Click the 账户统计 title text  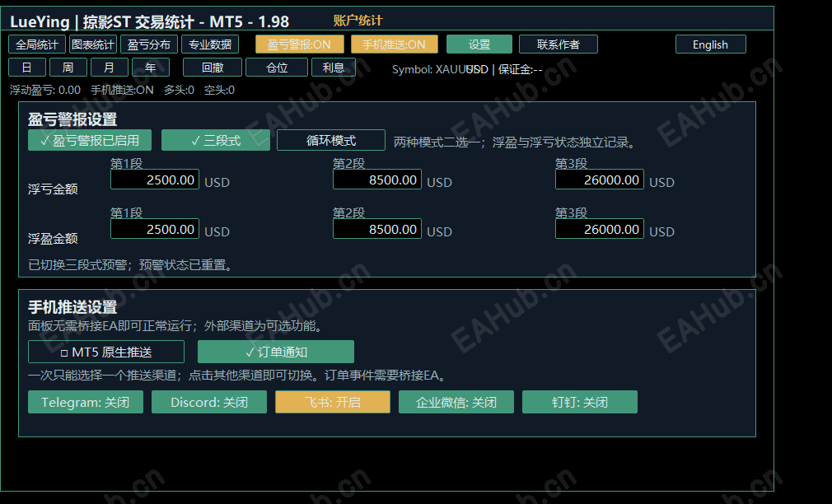pyautogui.click(x=358, y=21)
